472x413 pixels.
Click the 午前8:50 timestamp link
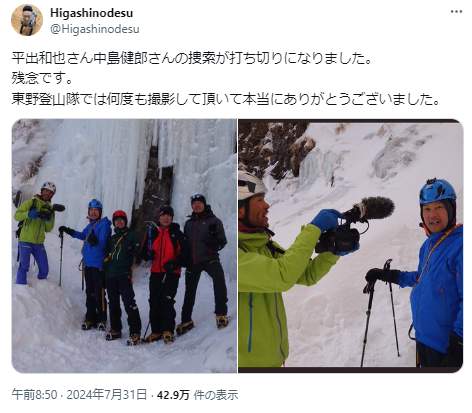click(x=34, y=395)
